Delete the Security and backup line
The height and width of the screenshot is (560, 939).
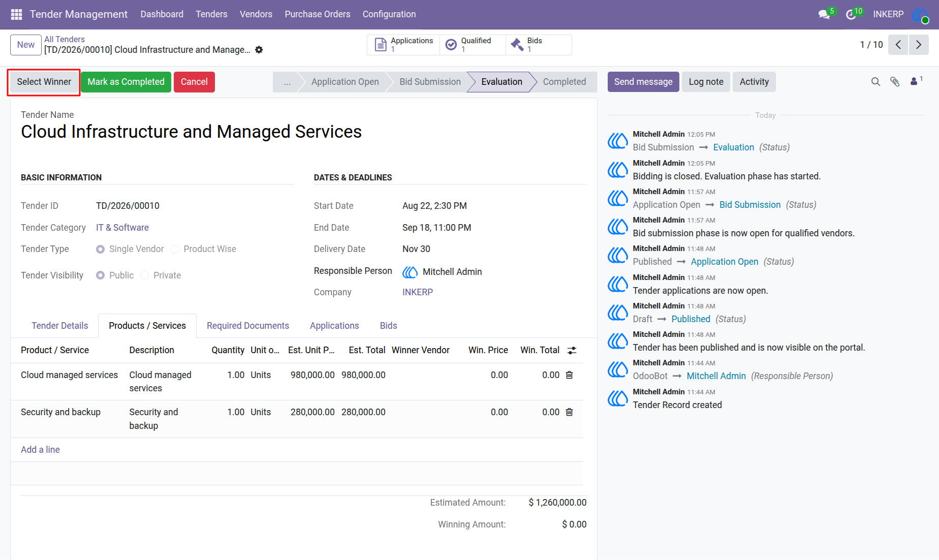click(569, 412)
